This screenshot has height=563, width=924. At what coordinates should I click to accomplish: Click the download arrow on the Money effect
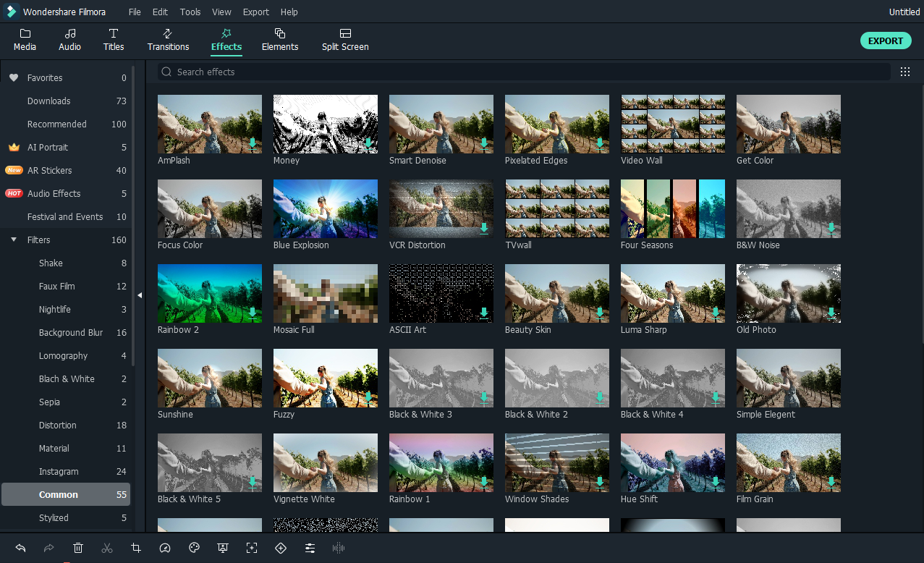click(x=368, y=144)
